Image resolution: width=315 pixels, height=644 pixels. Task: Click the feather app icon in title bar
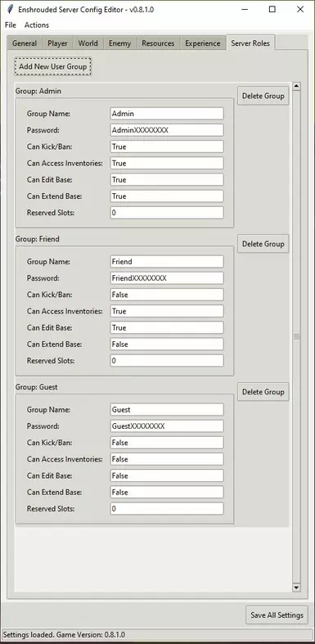pos(11,10)
